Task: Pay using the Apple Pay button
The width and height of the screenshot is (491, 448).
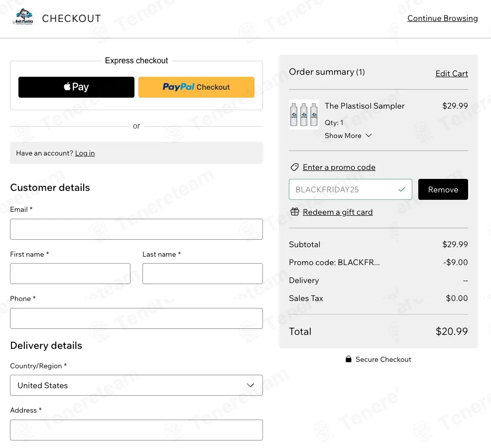Action: tap(76, 87)
